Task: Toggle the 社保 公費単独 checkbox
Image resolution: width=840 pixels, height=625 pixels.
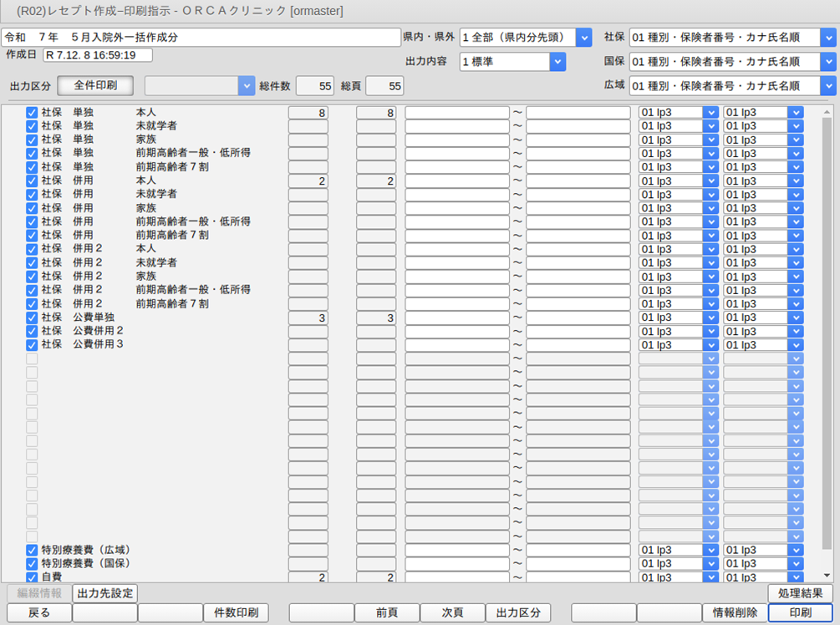Action: [32, 318]
